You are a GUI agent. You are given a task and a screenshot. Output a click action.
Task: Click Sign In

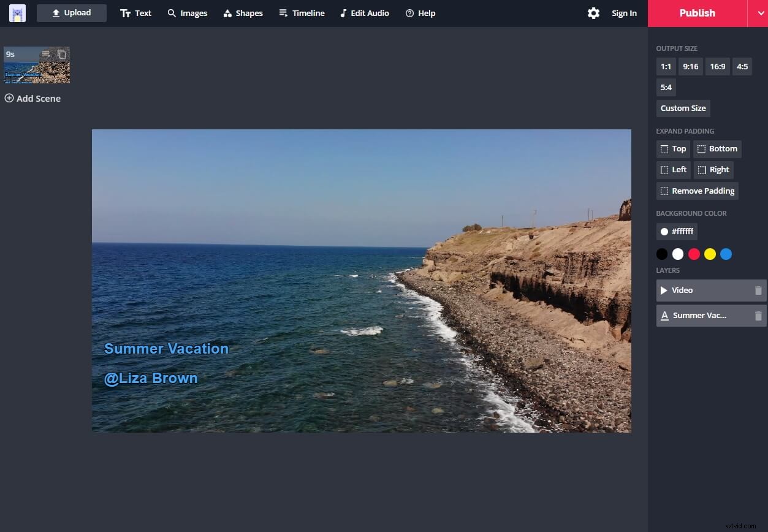click(x=623, y=13)
